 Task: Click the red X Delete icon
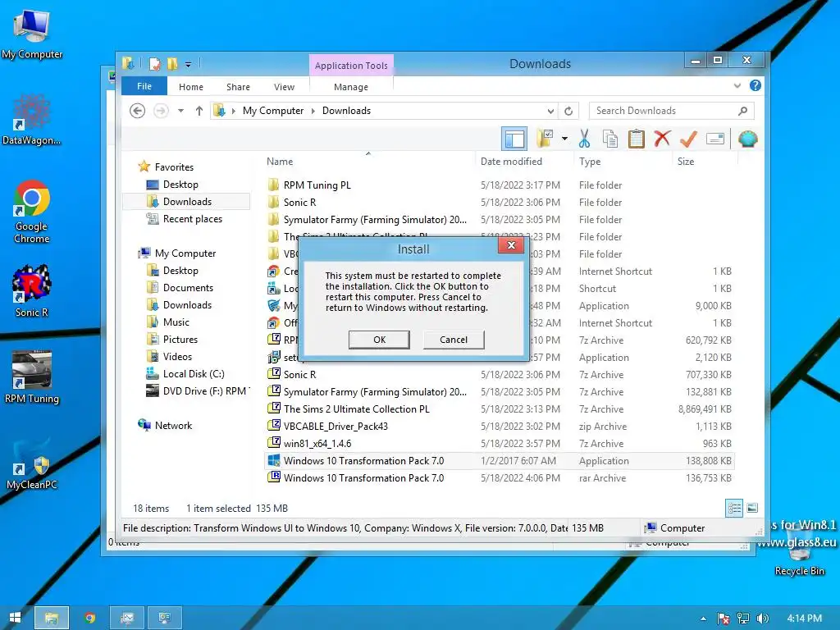click(x=662, y=139)
